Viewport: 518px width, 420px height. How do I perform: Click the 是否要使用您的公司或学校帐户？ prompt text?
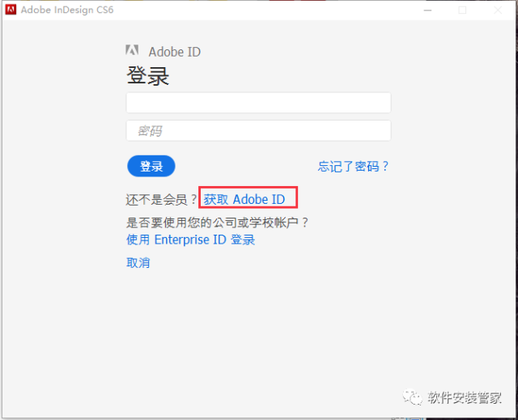(x=219, y=223)
